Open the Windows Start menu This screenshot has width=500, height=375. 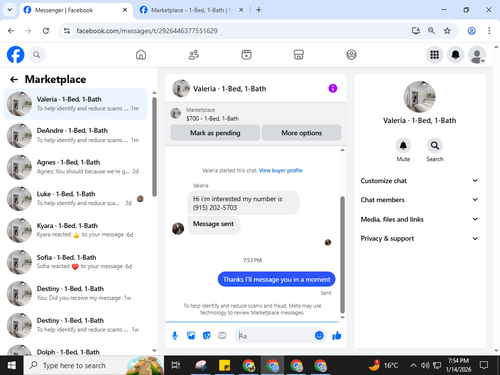(12, 365)
